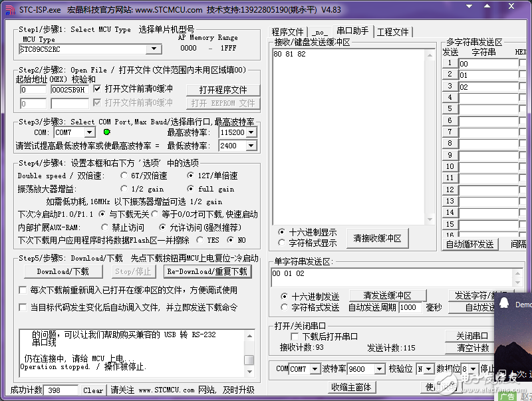532x401 pixels.
Task: Click send button 1 in multi-string area
Action: (450, 63)
